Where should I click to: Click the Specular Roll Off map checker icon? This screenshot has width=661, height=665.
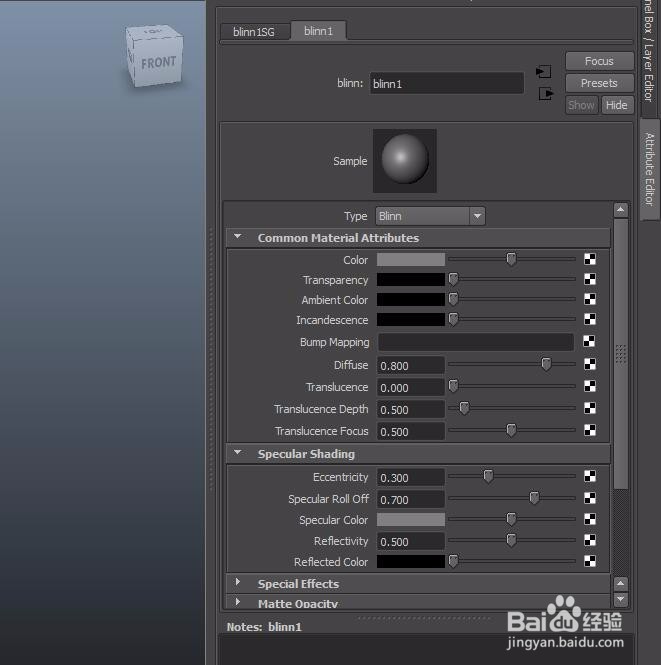point(590,498)
